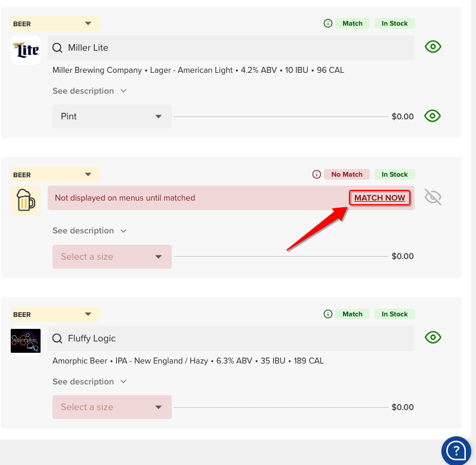Toggle visibility eye for Miller Lite item
Viewport: 476px width, 465px height.
[x=432, y=47]
